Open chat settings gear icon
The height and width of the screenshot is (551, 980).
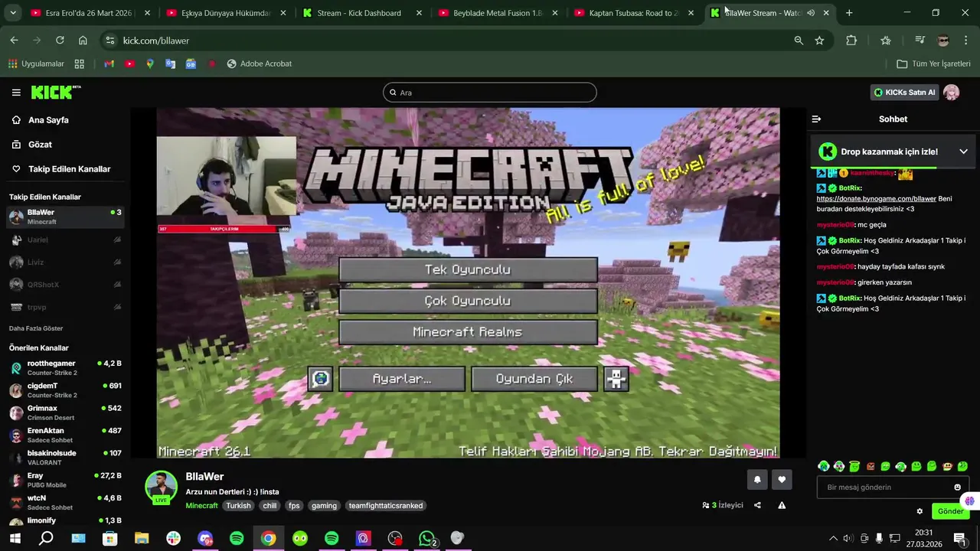point(920,511)
